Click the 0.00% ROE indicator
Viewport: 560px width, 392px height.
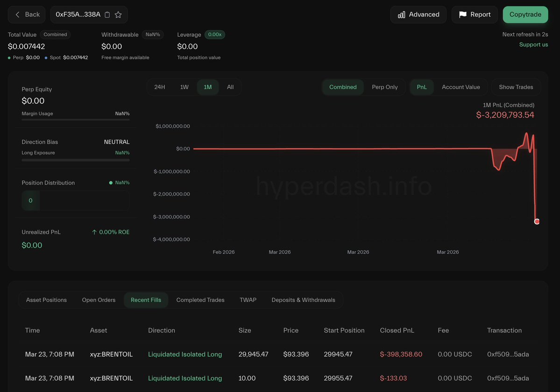(111, 232)
